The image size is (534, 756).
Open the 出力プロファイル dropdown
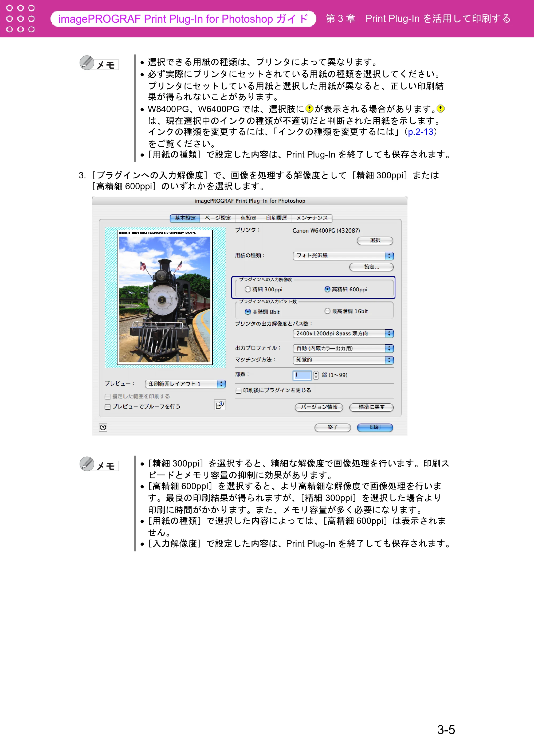[x=343, y=348]
